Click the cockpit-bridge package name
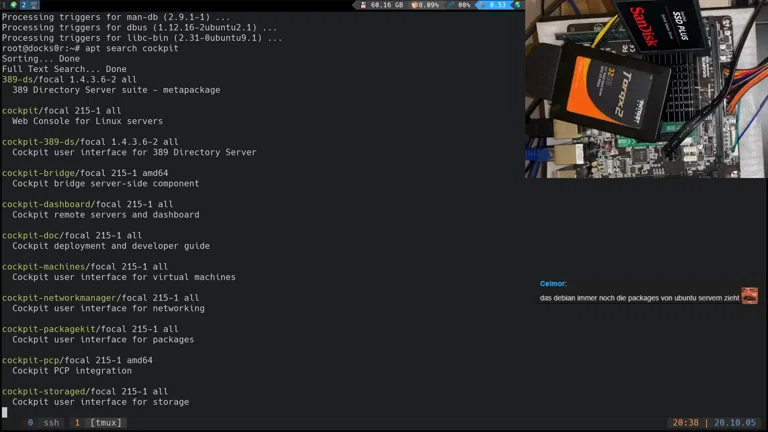The width and height of the screenshot is (768, 432). click(38, 173)
